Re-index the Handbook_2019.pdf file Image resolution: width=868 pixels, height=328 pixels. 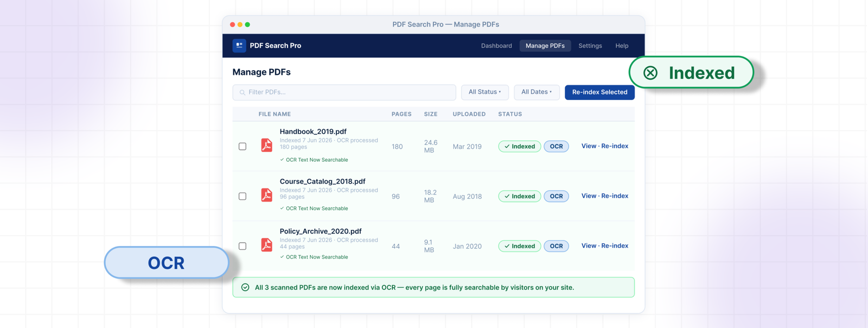click(615, 146)
